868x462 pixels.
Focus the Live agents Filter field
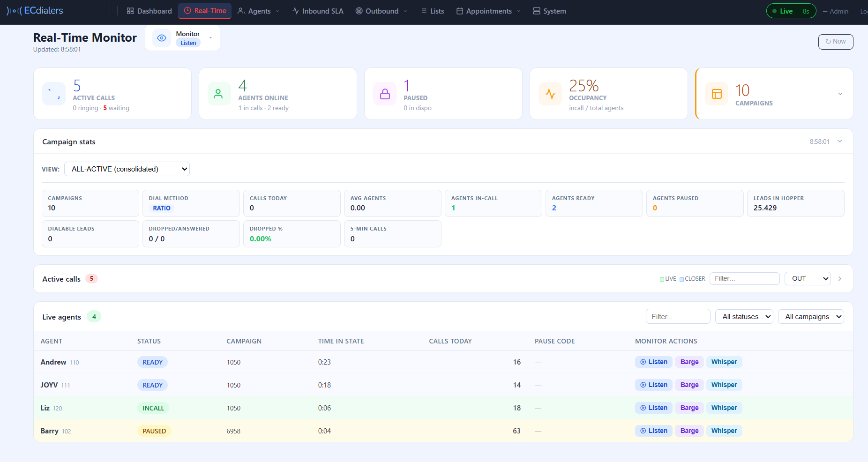pos(678,317)
